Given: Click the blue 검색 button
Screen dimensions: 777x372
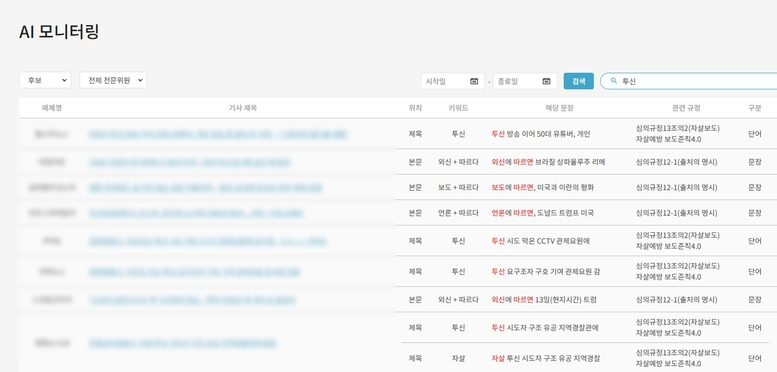Looking at the screenshot, I should pos(578,81).
